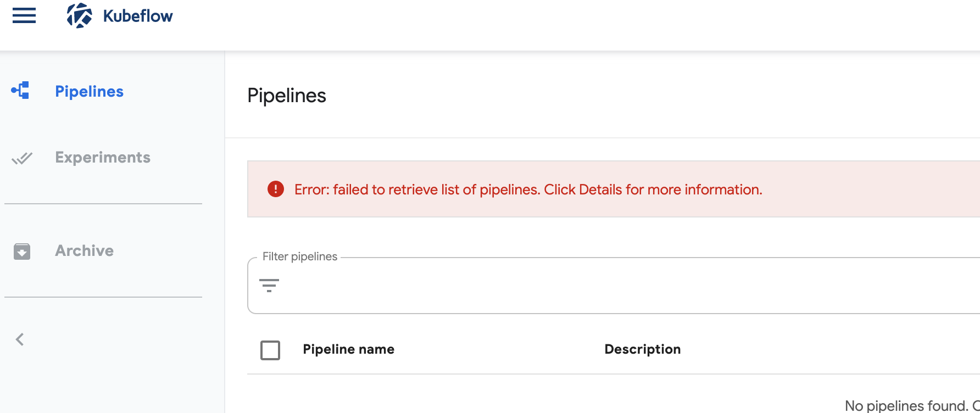Open the Archive section via its icon
Screen dimensions: 980x413
tap(21, 252)
